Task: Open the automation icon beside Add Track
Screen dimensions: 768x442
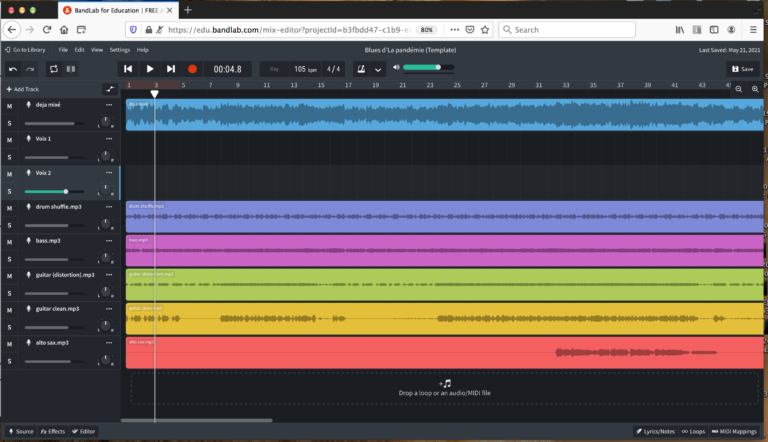Action: (109, 89)
